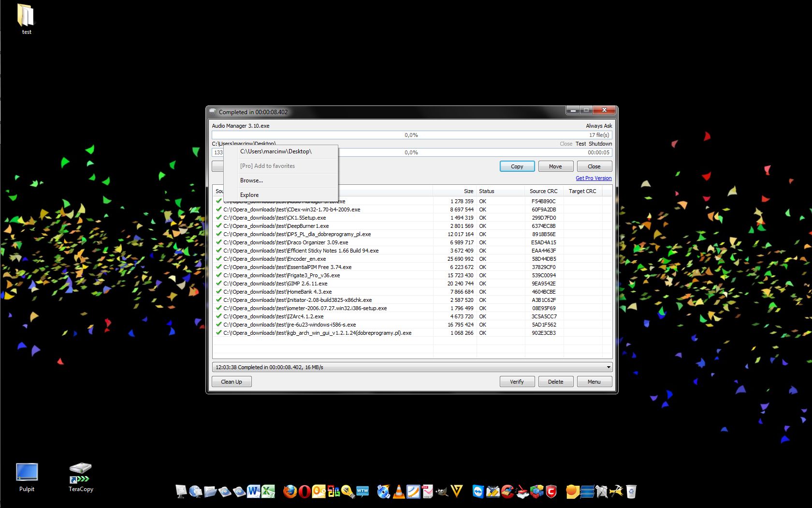Viewport: 812px width, 508px height.
Task: Click the overall progress bar showing 00:00:05
Action: (412, 152)
